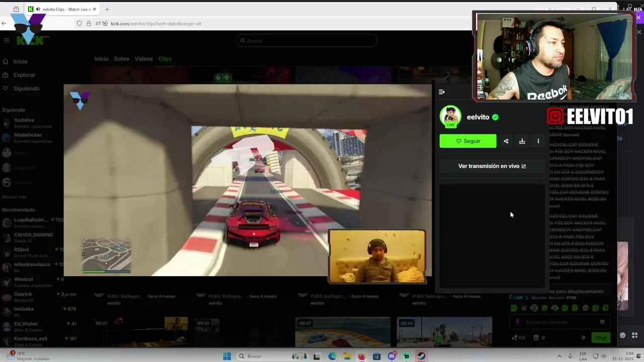Select the Clips channel tab
644x362 pixels.
tap(165, 59)
